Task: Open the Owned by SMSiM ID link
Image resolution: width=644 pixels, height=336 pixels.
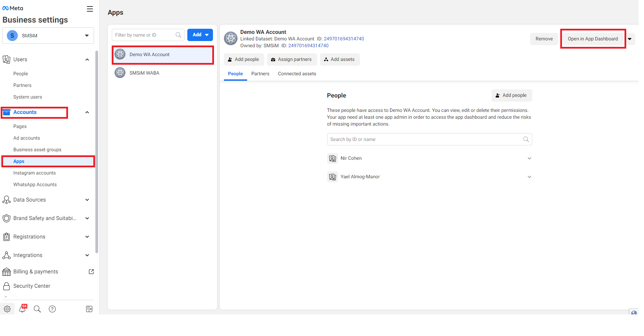Action: (308, 46)
